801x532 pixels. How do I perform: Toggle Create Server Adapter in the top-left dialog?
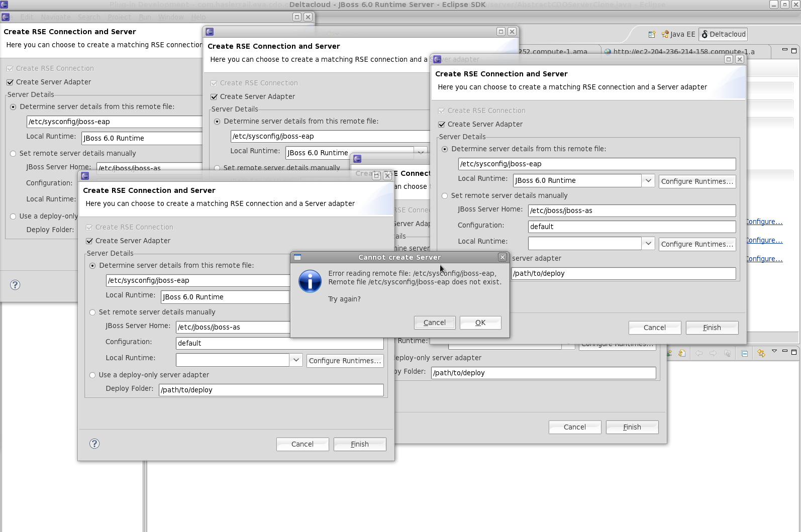pyautogui.click(x=10, y=82)
